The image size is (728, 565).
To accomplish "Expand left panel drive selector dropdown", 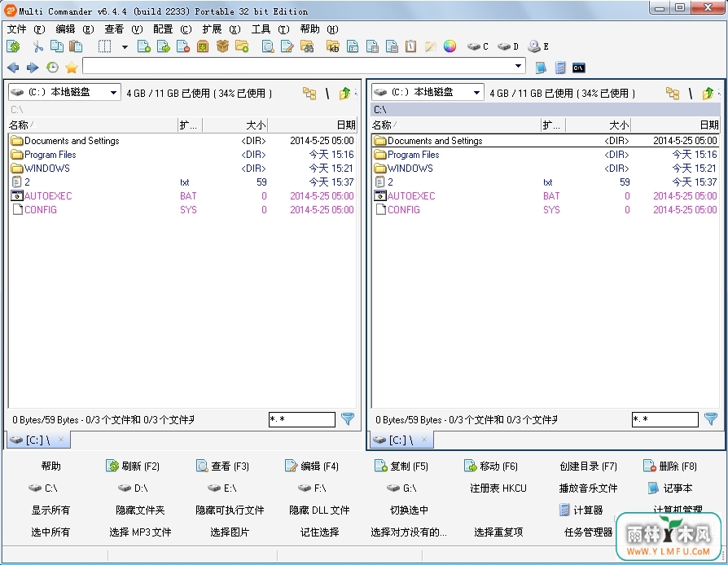I will click(113, 93).
